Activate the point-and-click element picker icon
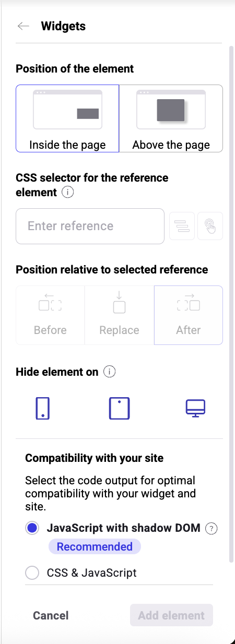This screenshot has width=235, height=644. (x=210, y=226)
